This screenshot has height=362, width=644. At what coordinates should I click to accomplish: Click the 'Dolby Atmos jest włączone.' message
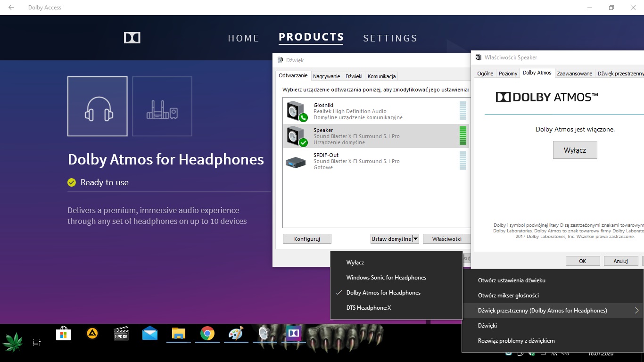coord(575,129)
